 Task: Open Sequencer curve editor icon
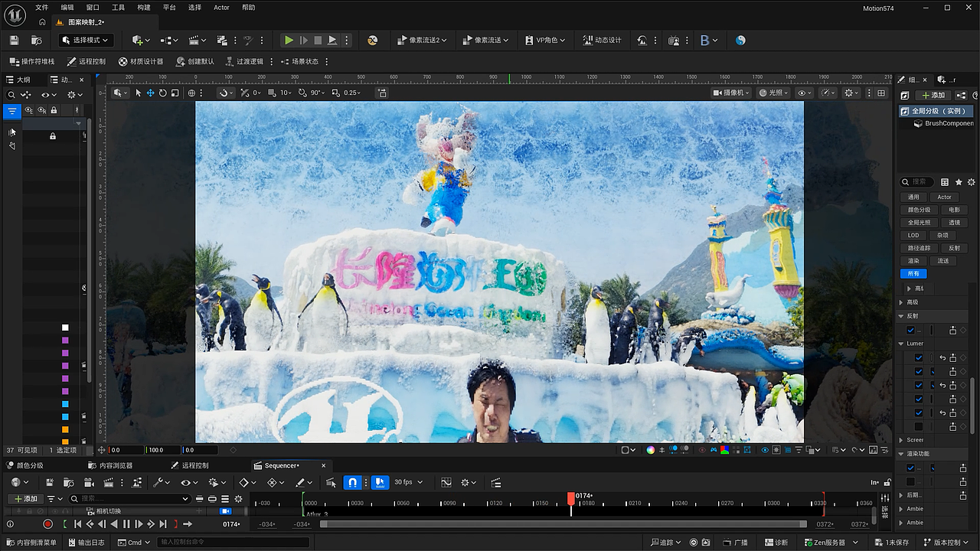446,482
